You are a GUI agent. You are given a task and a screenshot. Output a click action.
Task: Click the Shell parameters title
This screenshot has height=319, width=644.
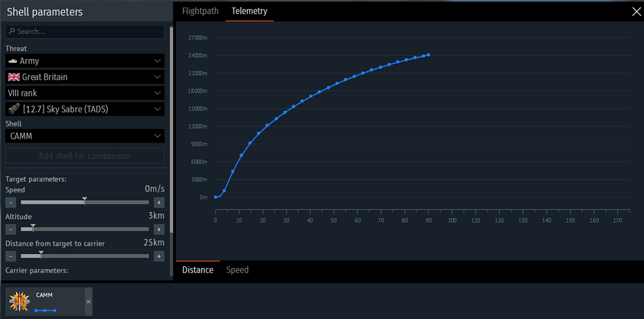45,12
